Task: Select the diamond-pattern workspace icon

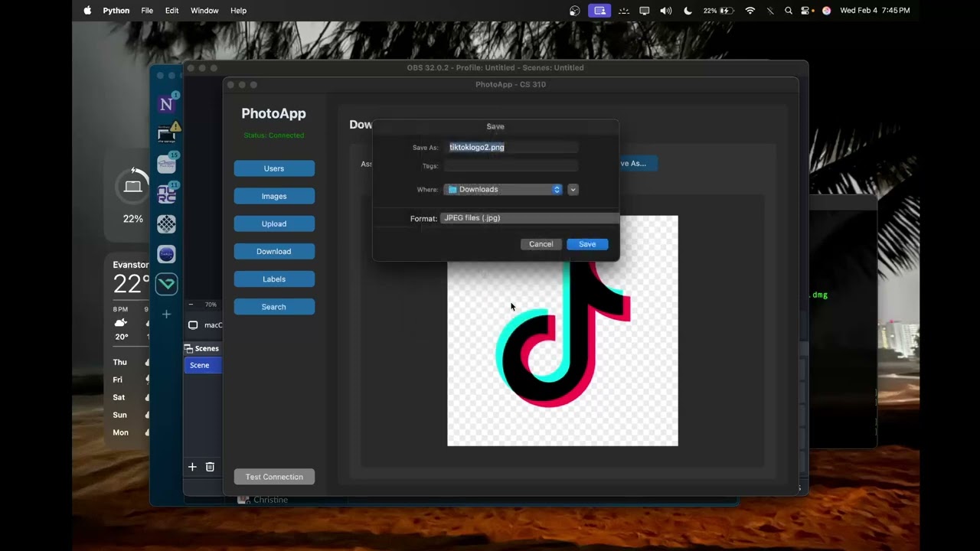Action: coord(166,223)
